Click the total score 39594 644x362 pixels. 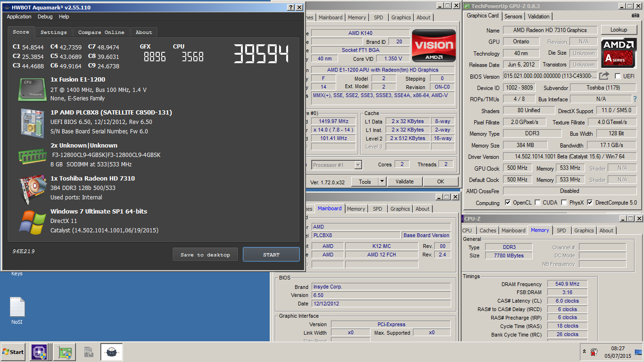(261, 55)
